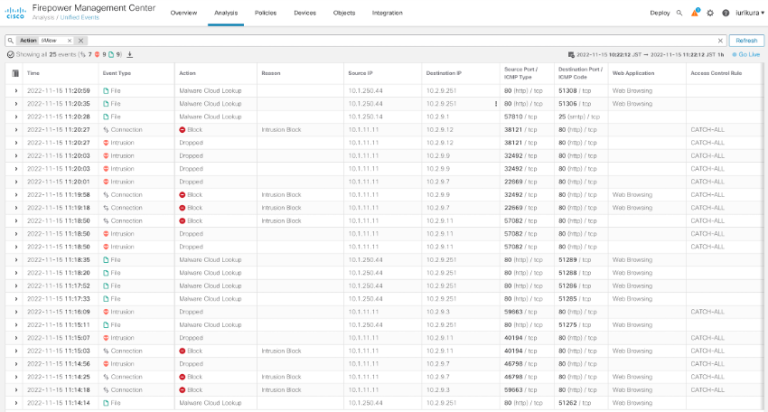This screenshot has width=768, height=412.
Task: Expand the 11:19:58 Connection event row
Action: pos(16,195)
